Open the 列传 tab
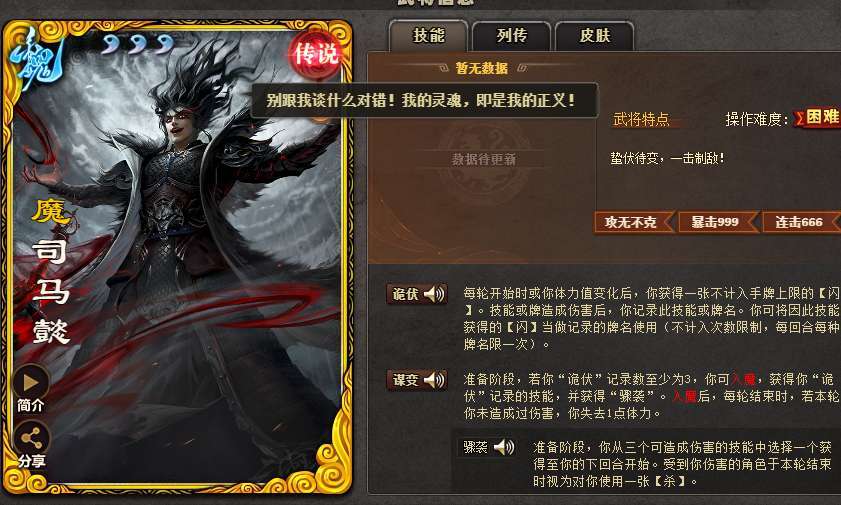 pyautogui.click(x=512, y=35)
